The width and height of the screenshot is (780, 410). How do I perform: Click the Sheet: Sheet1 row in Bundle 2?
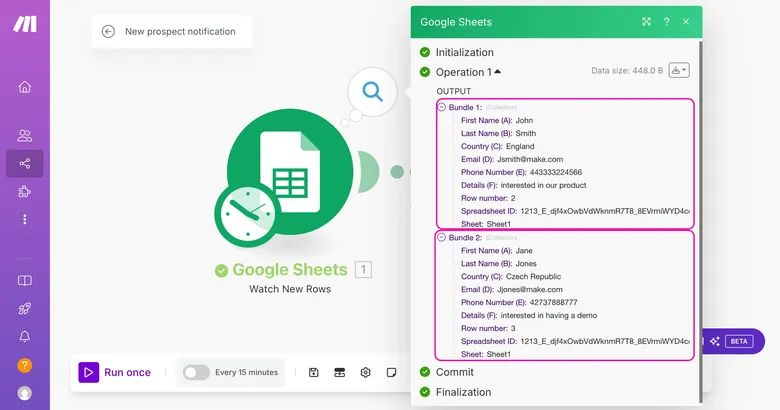[x=486, y=354]
